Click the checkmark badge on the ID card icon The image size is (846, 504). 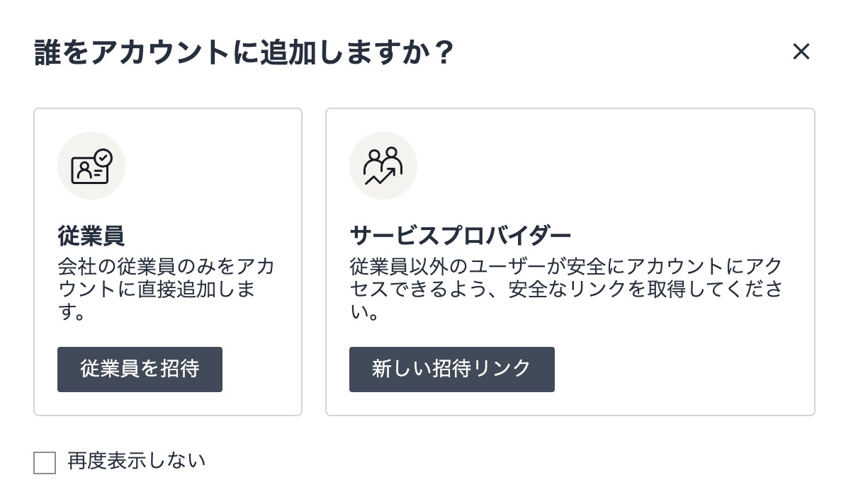[103, 156]
